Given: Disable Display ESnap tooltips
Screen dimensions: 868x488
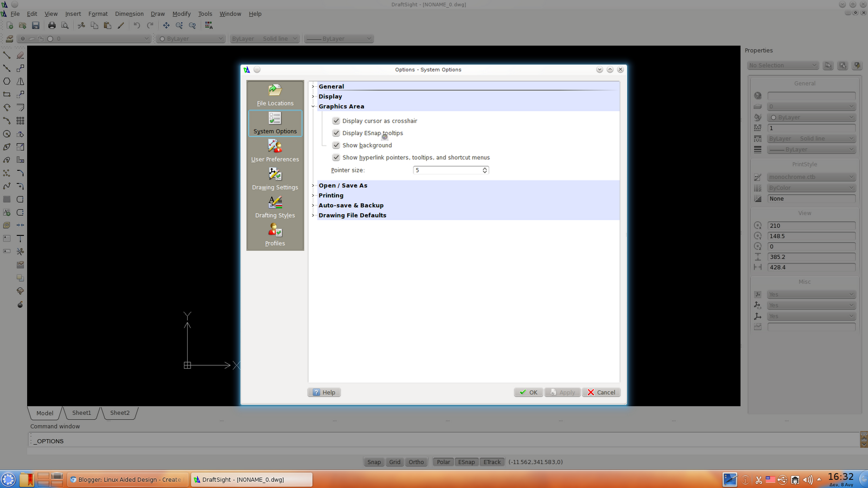Looking at the screenshot, I should (x=336, y=133).
